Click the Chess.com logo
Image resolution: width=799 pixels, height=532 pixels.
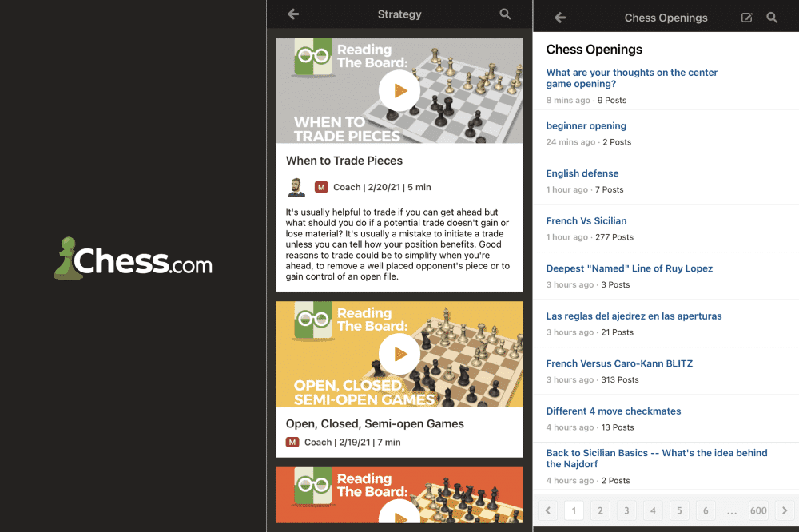tap(133, 259)
